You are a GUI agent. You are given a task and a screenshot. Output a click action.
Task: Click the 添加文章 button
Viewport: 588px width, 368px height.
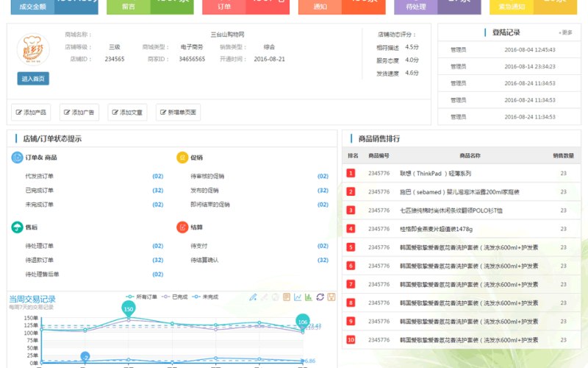coord(127,113)
